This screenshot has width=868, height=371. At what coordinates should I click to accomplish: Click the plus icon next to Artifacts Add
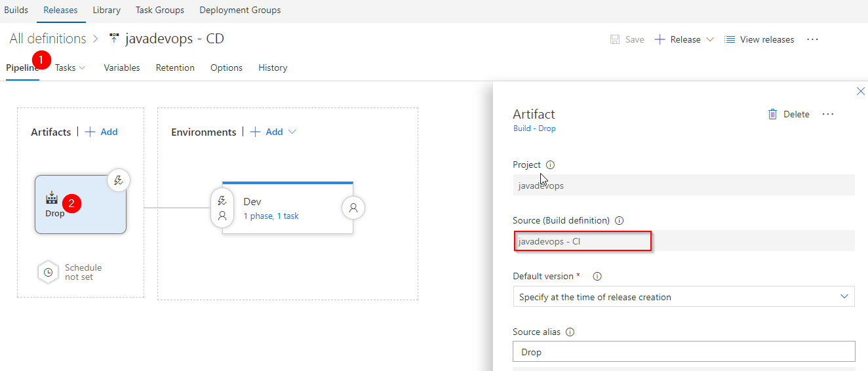(90, 132)
